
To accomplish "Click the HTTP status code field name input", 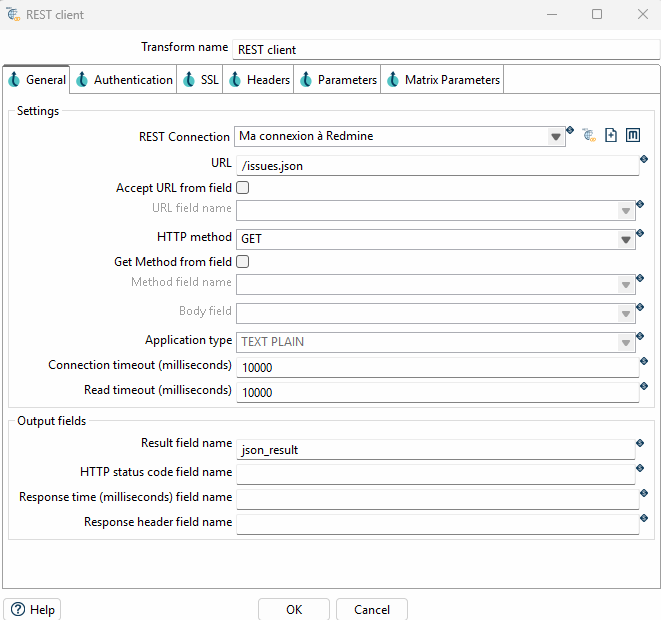I will pyautogui.click(x=435, y=475).
